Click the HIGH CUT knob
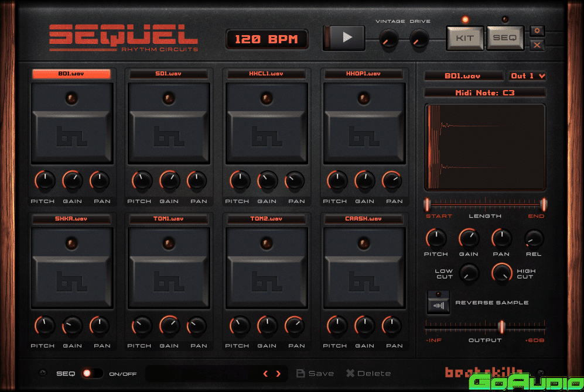The width and height of the screenshot is (584, 392). click(501, 273)
